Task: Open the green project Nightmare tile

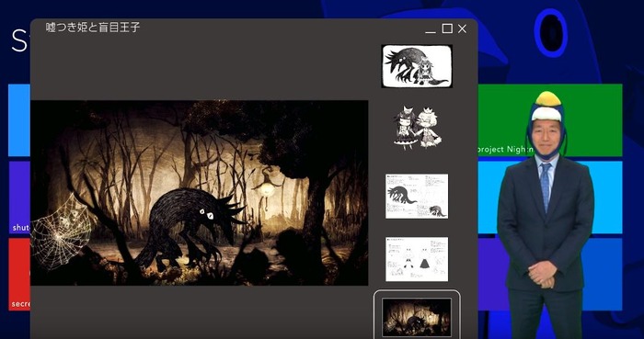Action: 550,120
